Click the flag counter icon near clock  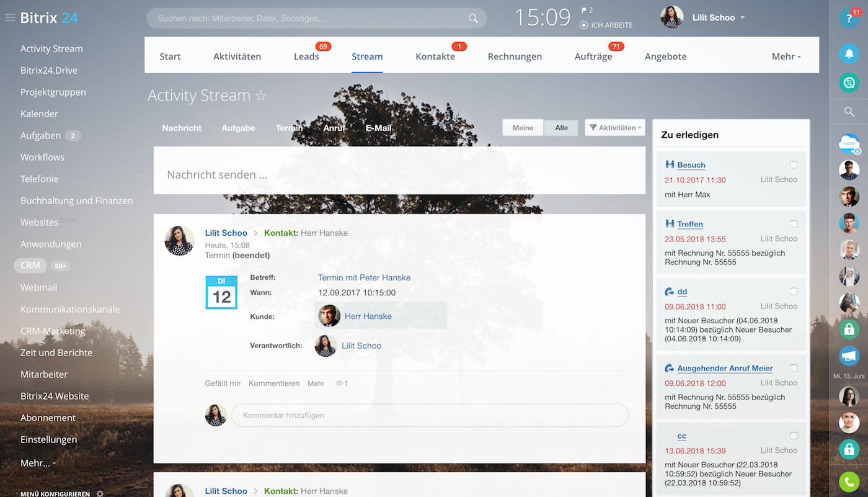coord(584,11)
